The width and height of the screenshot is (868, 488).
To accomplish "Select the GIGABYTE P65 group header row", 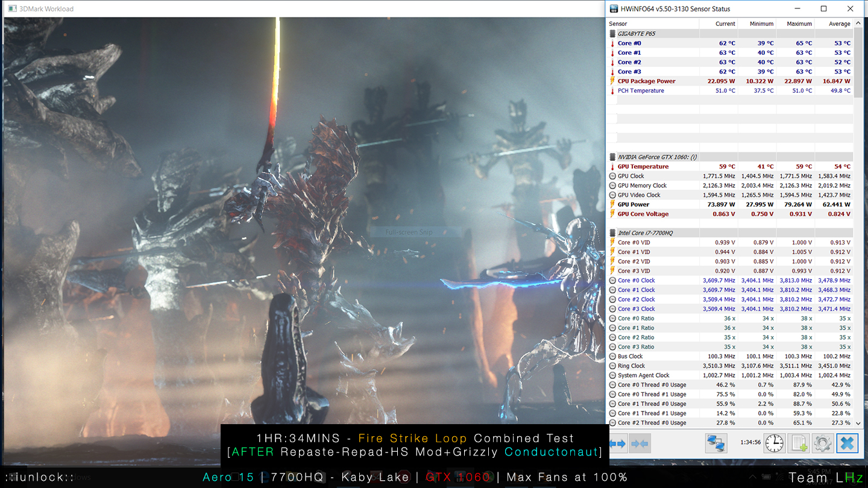I will [x=730, y=34].
